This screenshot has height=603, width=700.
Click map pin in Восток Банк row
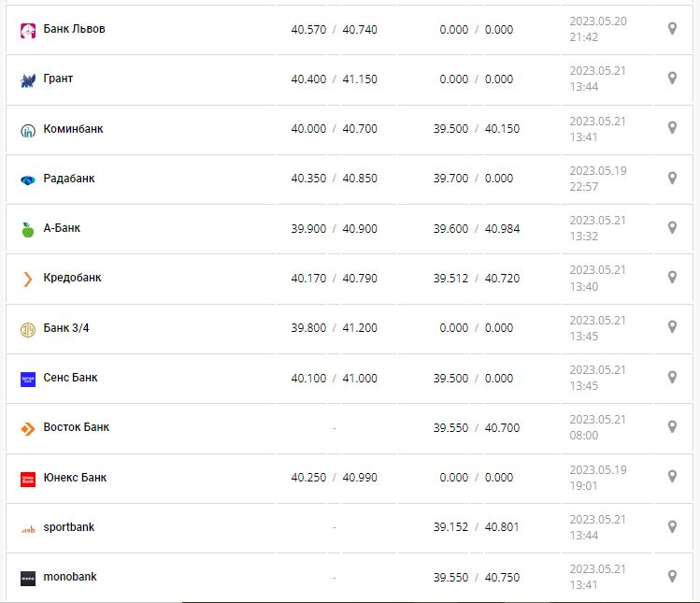pos(672,427)
